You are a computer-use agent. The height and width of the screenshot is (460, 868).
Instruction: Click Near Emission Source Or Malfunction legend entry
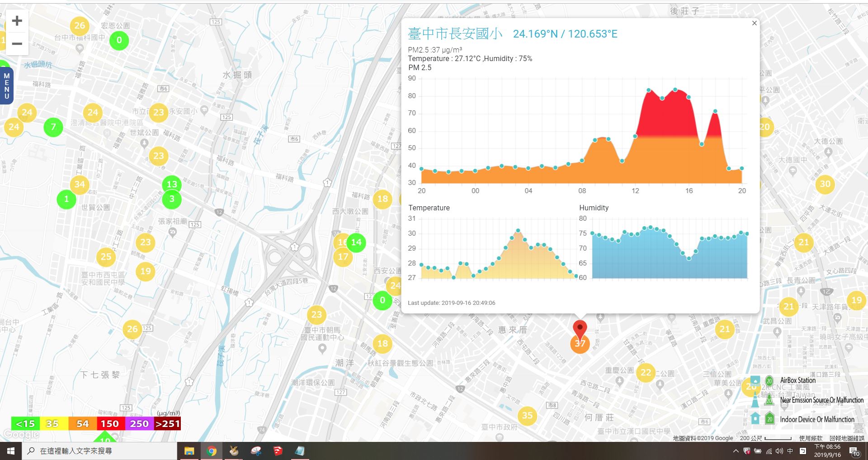tap(821, 400)
